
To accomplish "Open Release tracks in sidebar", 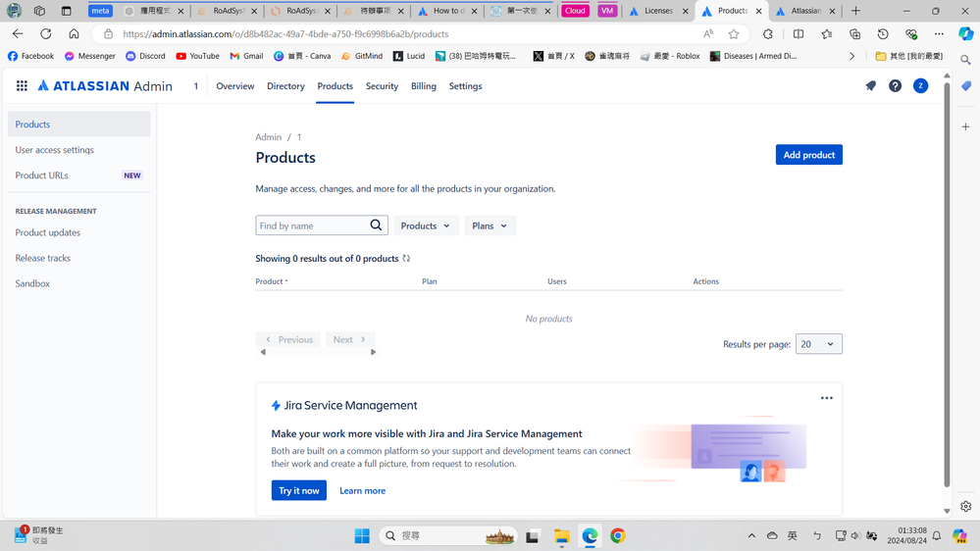I will [x=79, y=258].
